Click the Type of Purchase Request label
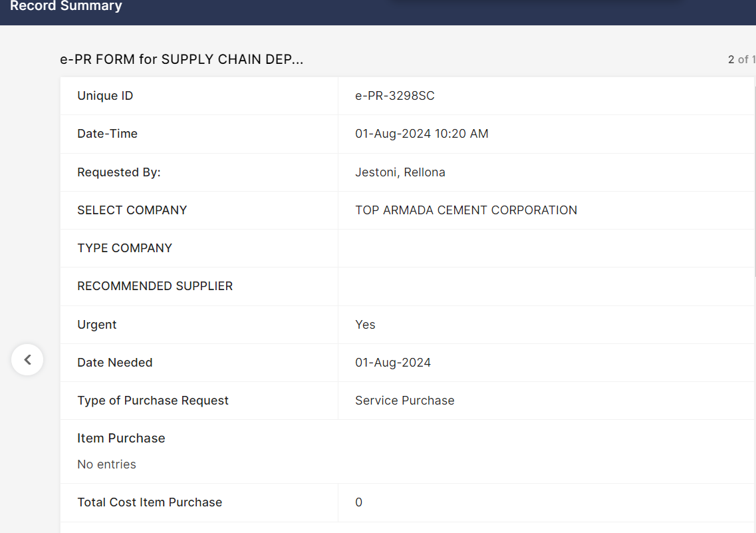Image resolution: width=756 pixels, height=533 pixels. point(152,401)
